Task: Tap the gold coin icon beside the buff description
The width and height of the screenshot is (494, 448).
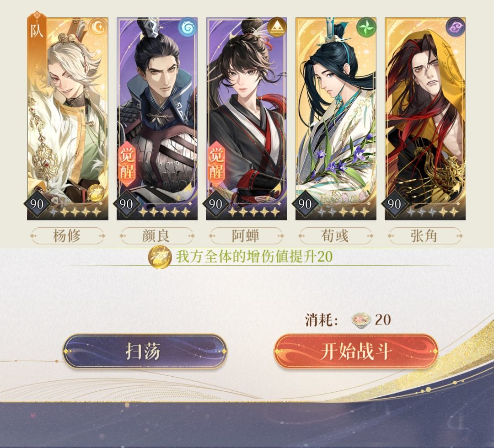Action: click(x=160, y=257)
